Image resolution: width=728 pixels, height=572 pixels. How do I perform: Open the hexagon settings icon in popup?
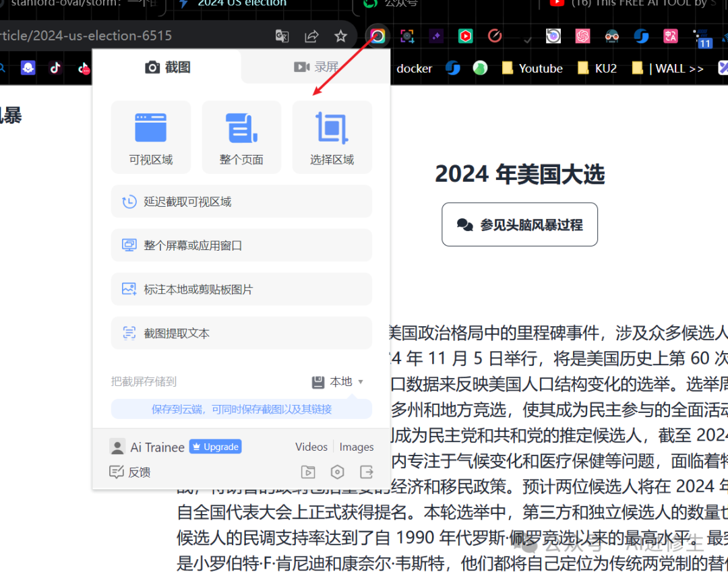coord(337,472)
